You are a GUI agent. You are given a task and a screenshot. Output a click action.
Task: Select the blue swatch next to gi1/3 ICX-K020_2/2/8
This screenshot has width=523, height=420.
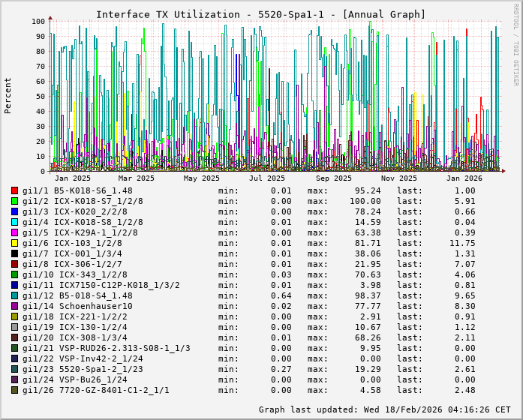coord(14,211)
